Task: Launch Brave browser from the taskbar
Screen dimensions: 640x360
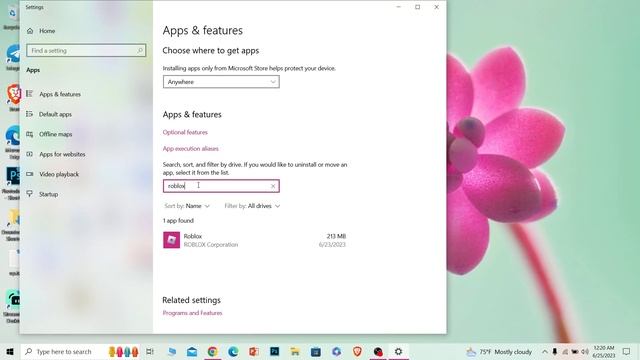Action: pos(357,351)
